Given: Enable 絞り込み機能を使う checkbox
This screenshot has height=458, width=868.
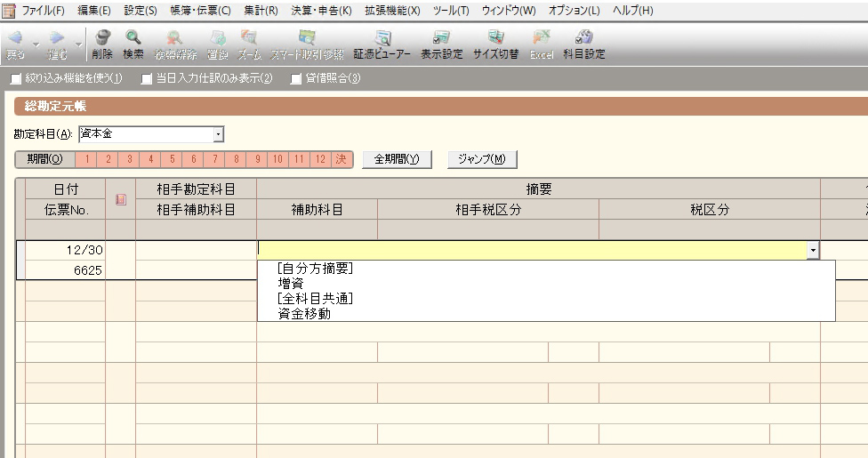Looking at the screenshot, I should [16, 79].
